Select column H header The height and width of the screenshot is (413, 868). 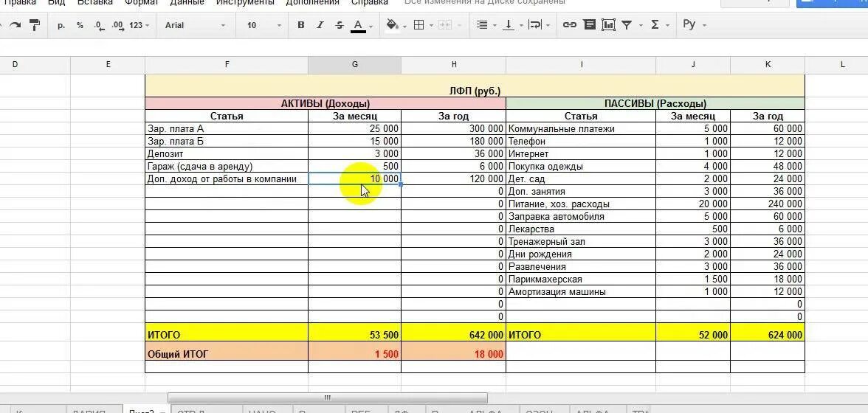(x=453, y=65)
